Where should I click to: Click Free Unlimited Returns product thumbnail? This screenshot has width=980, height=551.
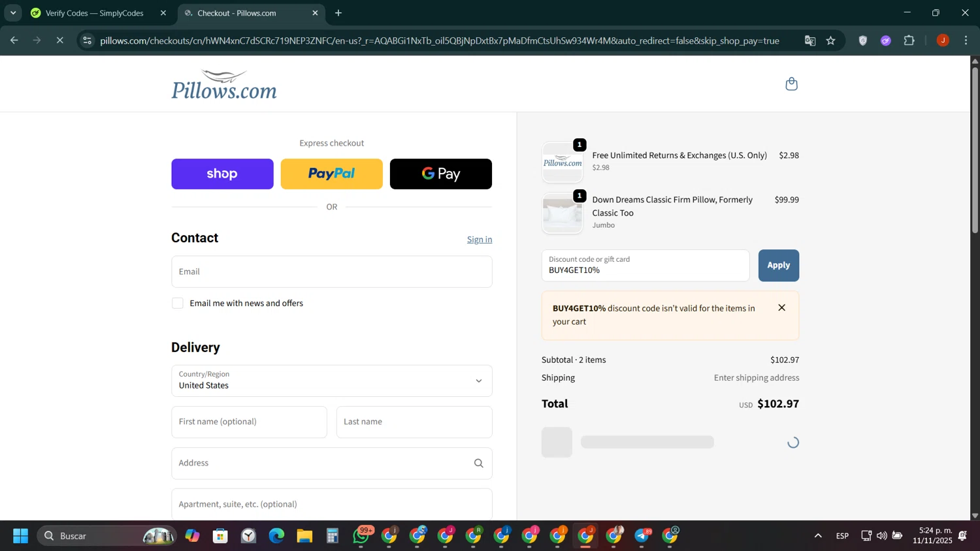pos(562,162)
